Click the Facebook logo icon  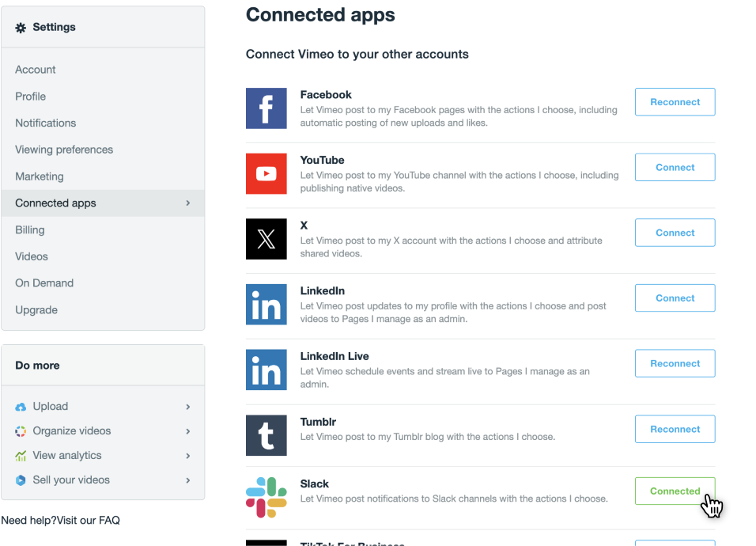tap(266, 108)
